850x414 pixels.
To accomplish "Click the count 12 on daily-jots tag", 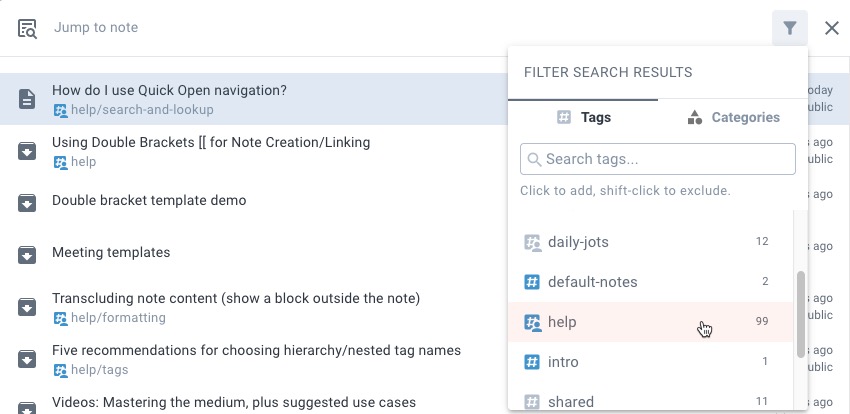I will coord(762,241).
